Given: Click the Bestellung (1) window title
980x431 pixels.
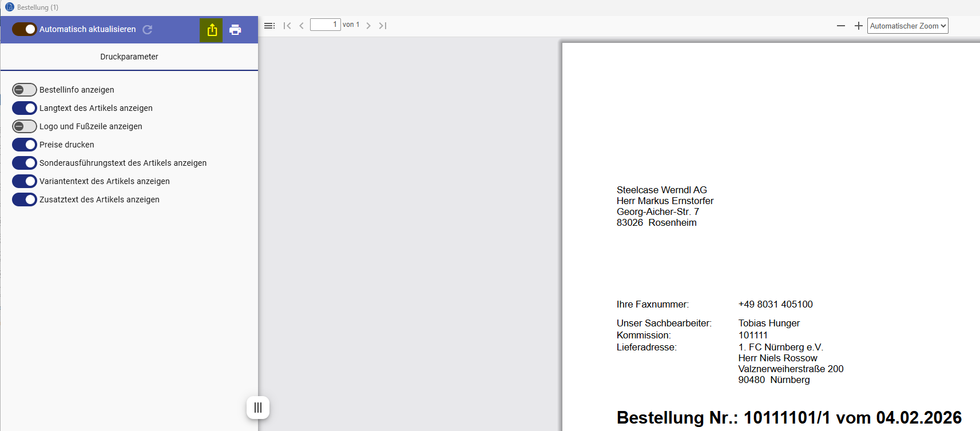Looking at the screenshot, I should point(38,7).
